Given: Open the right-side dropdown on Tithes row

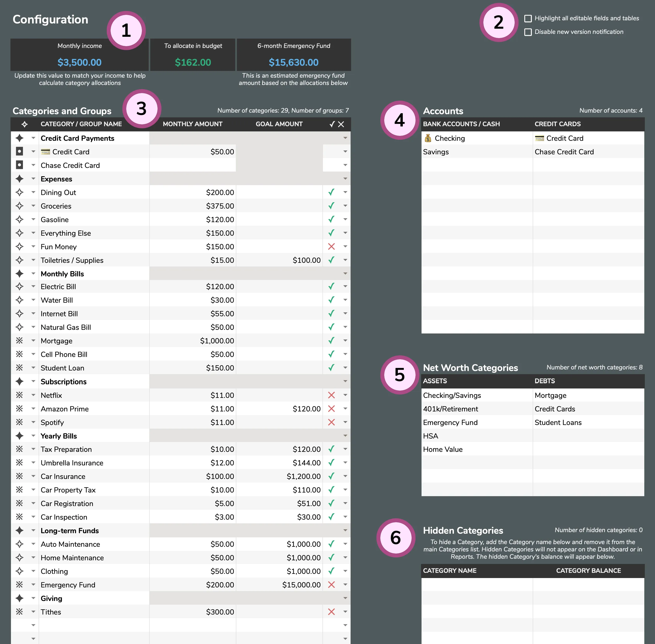Looking at the screenshot, I should 345,612.
